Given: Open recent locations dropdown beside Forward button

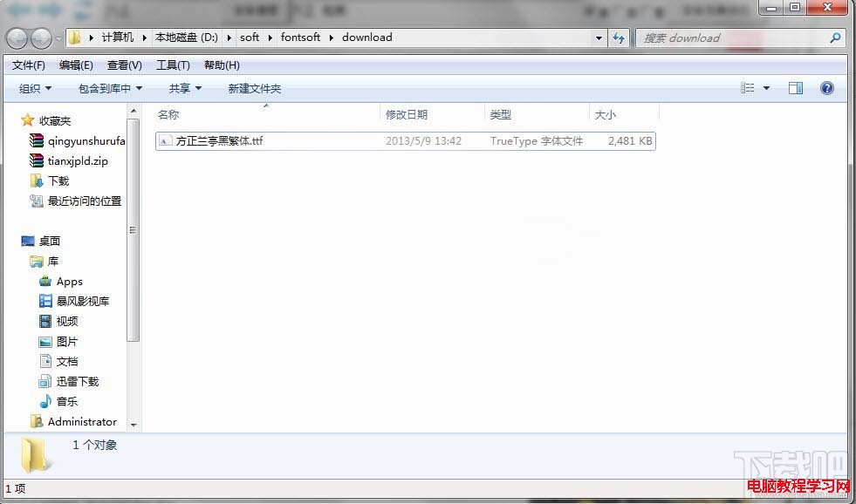Looking at the screenshot, I should pyautogui.click(x=58, y=38).
